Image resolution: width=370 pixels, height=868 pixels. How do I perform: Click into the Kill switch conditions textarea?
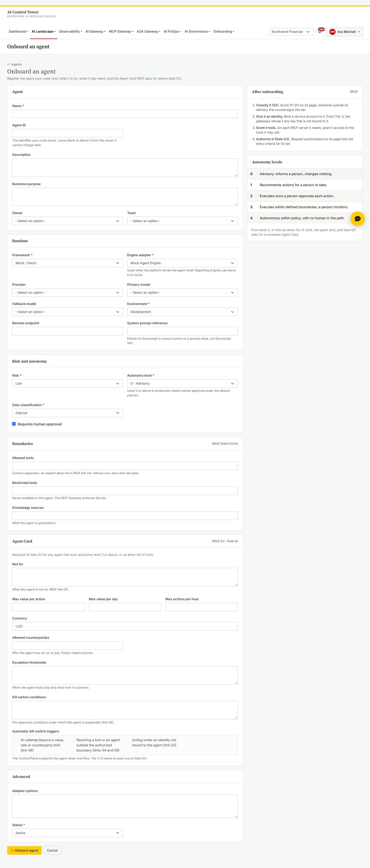[125, 710]
